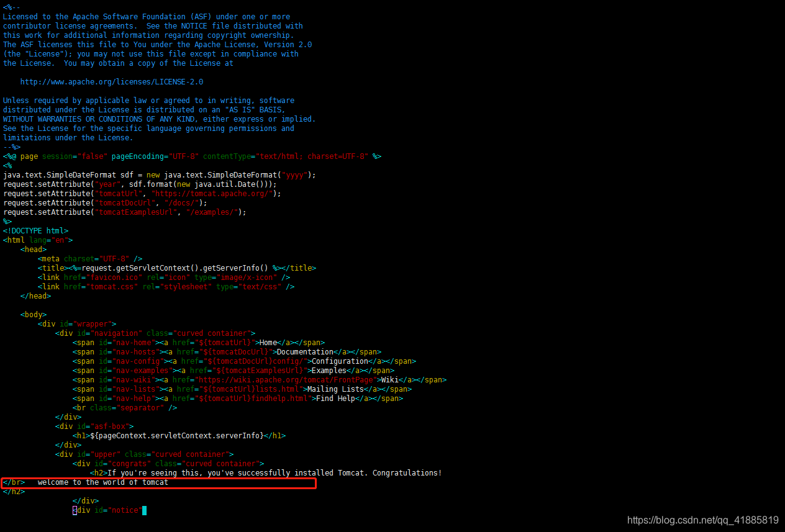Viewport: 785px width, 532px height.
Task: Click the favicon.ico link tag line
Action: (164, 277)
